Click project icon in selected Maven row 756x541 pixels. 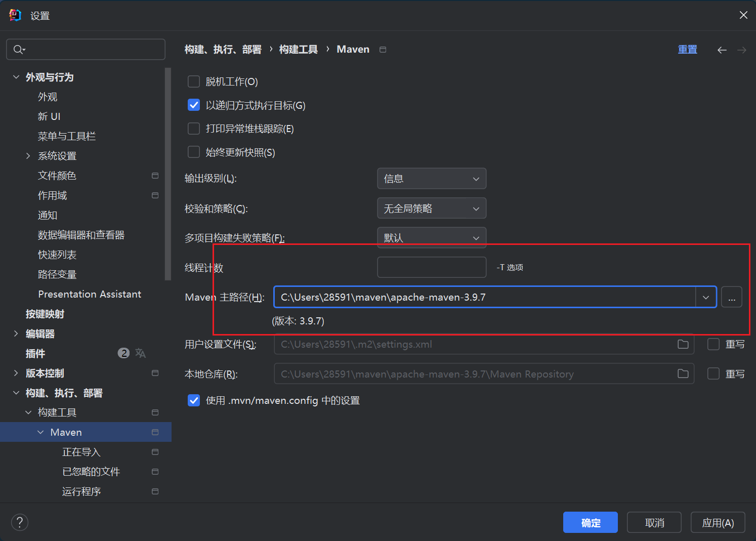click(x=155, y=432)
